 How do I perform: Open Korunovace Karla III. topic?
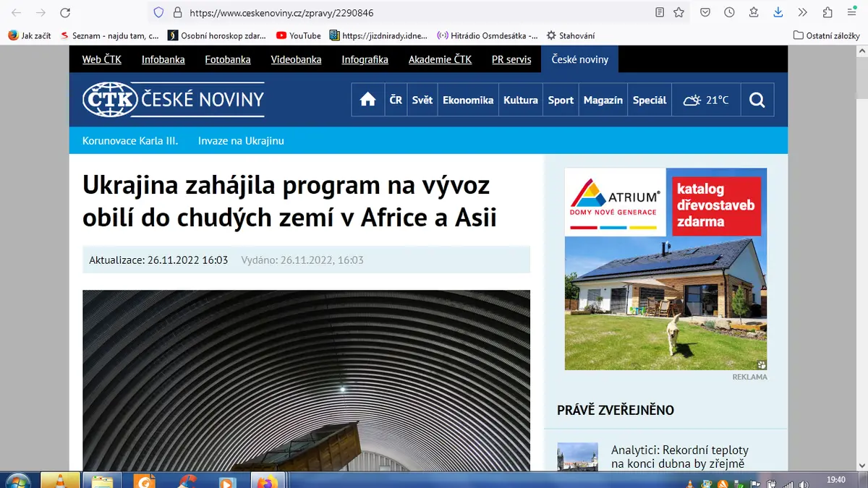[130, 141]
